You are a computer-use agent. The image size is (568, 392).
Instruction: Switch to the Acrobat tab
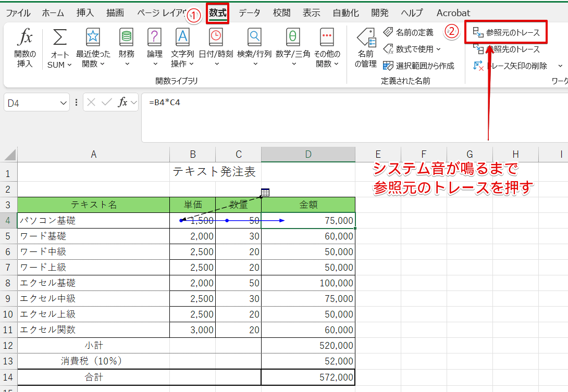[x=453, y=13]
